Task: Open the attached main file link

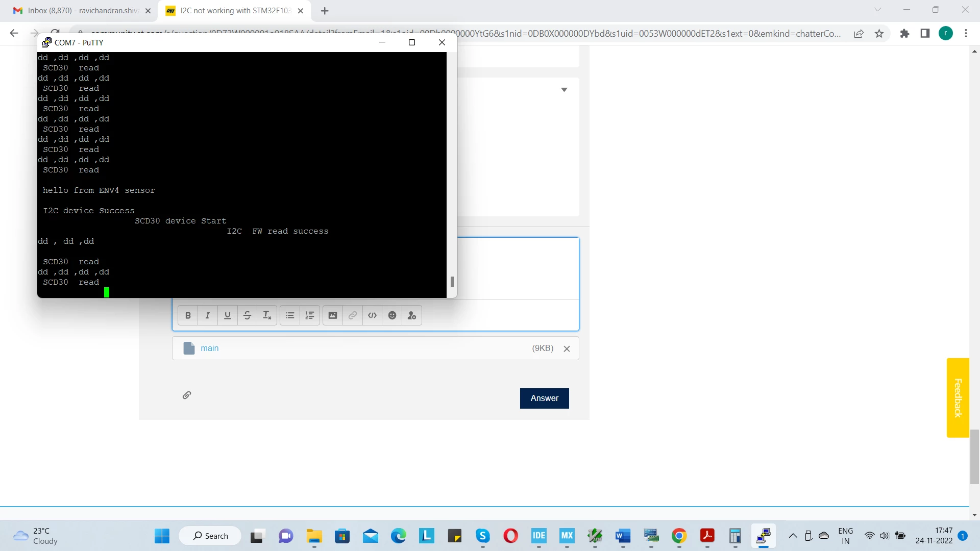Action: [209, 348]
